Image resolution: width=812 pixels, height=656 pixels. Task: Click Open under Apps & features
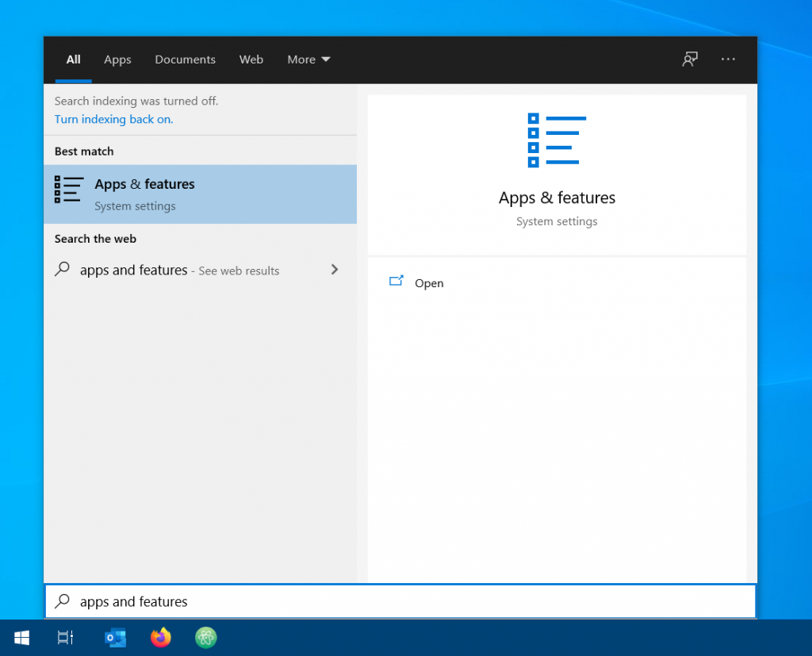[x=429, y=282]
